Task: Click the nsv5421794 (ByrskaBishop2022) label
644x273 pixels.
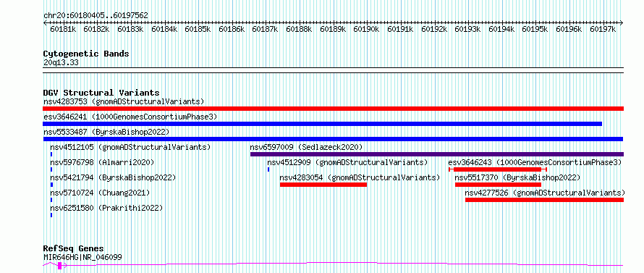Action: (113, 177)
